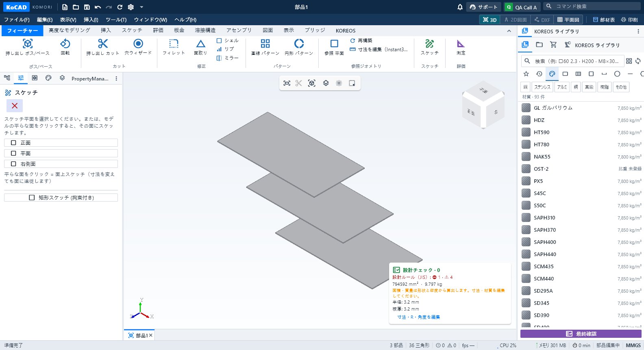644x350 pixels.
Task: Open the ツール(T) menu
Action: click(x=116, y=20)
